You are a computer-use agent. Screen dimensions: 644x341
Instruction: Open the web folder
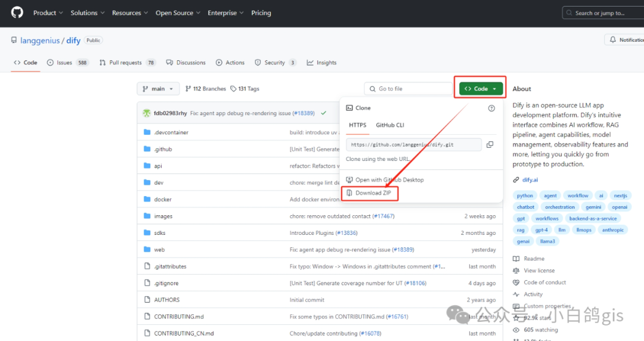159,250
